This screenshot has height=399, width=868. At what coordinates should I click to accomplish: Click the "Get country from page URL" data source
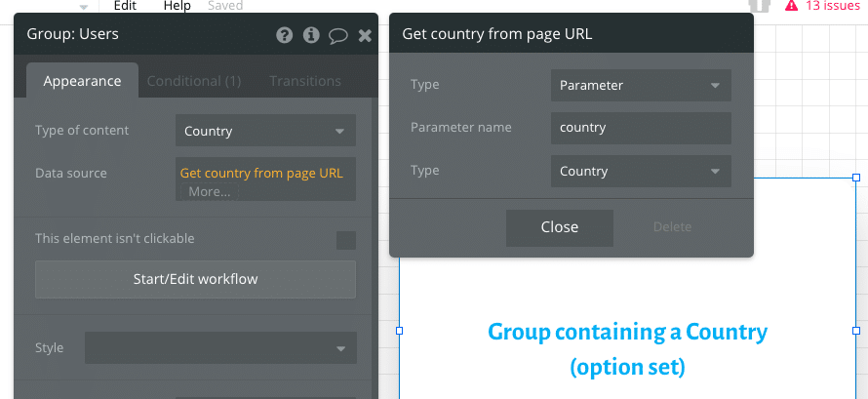[x=261, y=173]
